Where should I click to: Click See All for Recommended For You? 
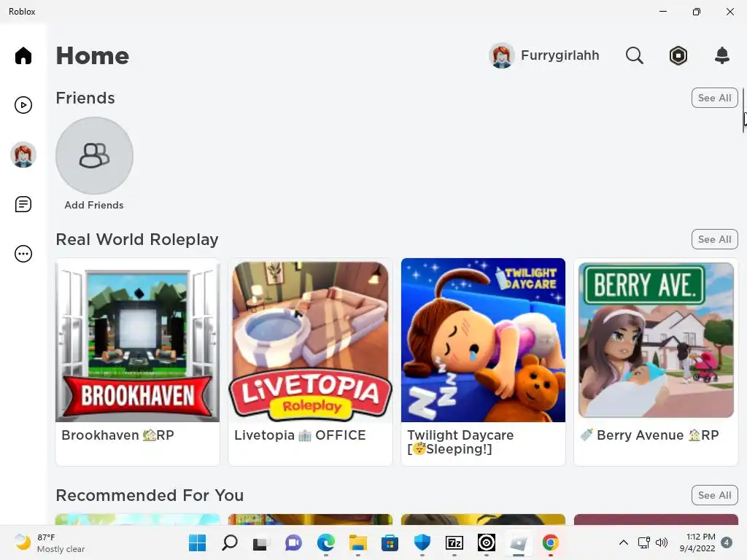[x=714, y=495]
